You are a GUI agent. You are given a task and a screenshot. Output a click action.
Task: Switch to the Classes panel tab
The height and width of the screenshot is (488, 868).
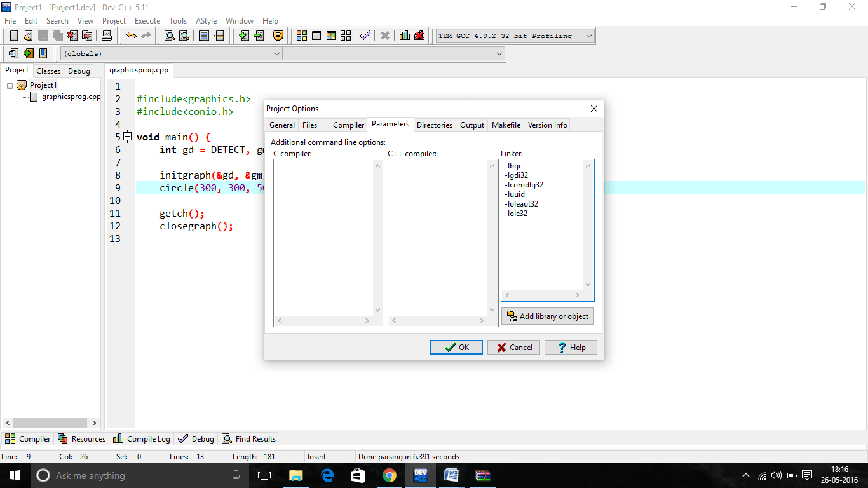point(48,71)
